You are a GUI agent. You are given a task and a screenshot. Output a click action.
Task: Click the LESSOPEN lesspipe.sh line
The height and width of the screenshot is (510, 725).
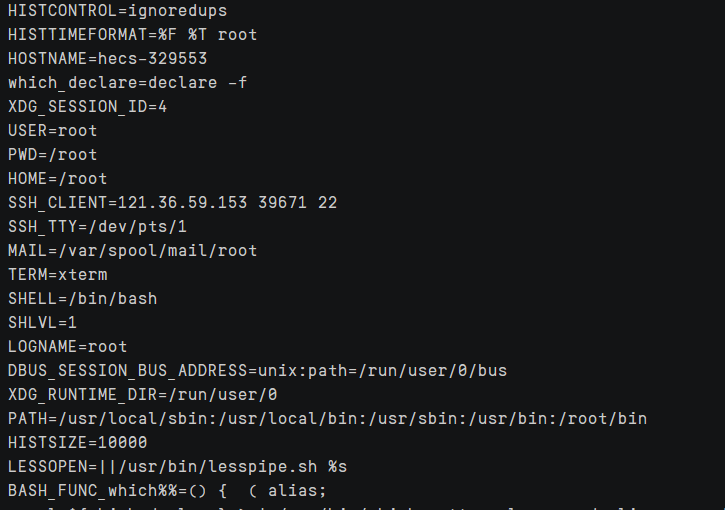pos(177,467)
